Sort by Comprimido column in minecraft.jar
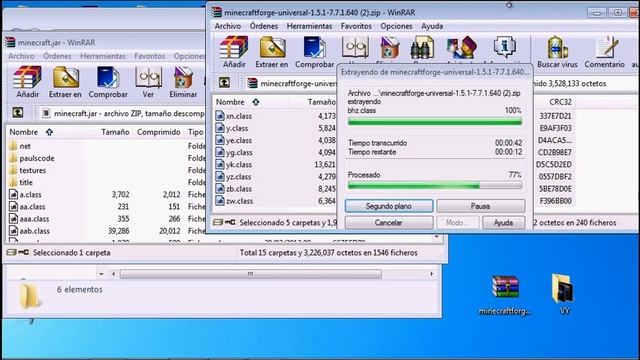Screen dimensions: 640x360 click(x=158, y=132)
